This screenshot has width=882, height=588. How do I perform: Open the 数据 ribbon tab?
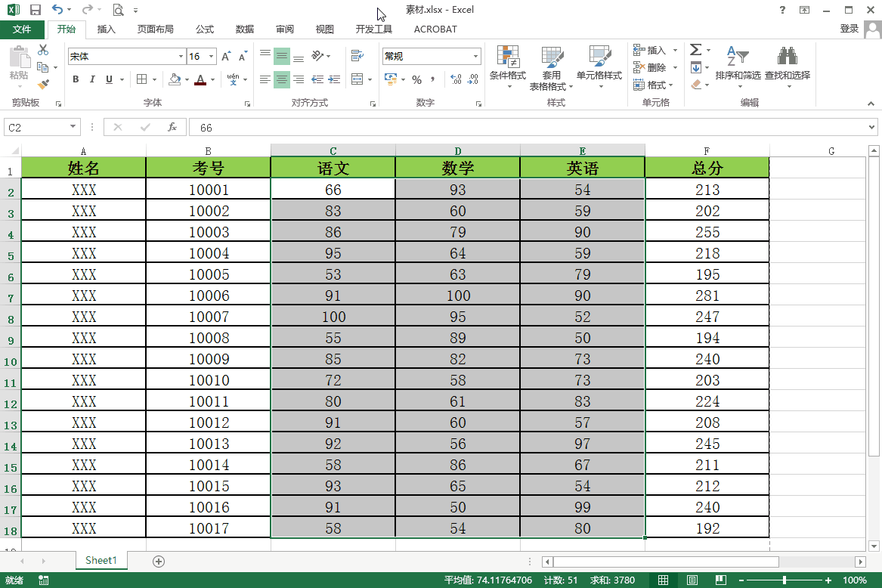click(244, 29)
